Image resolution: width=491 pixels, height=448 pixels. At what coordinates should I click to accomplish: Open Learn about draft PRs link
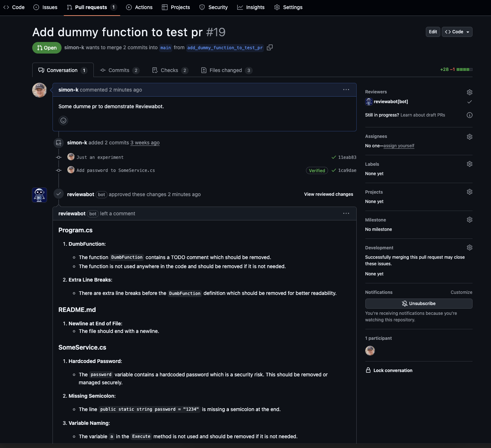click(x=423, y=115)
